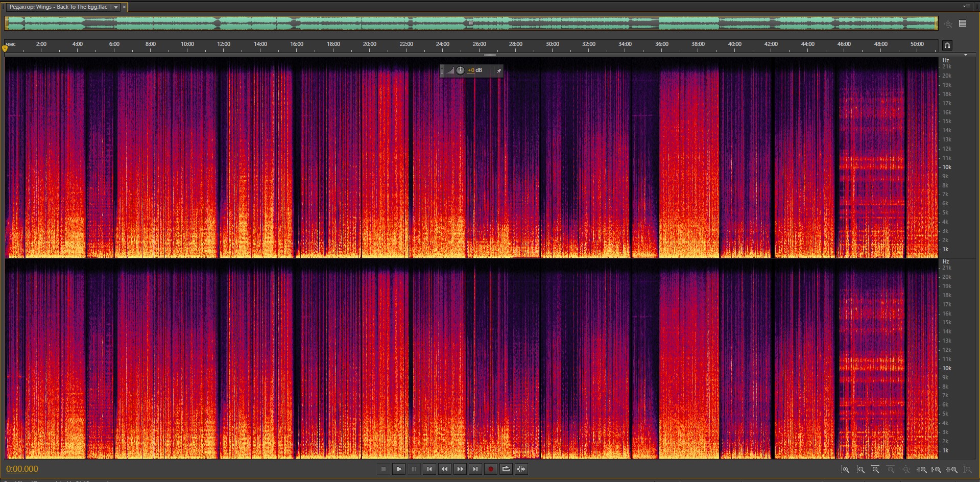Click the 24:00 mark on the timeline ruler
The image size is (980, 482).
coord(443,44)
